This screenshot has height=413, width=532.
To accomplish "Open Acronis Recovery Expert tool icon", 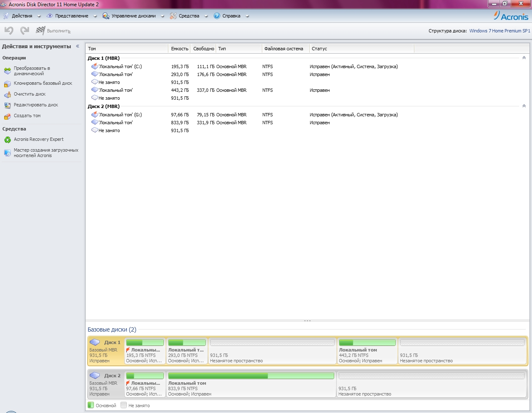I will (x=7, y=140).
